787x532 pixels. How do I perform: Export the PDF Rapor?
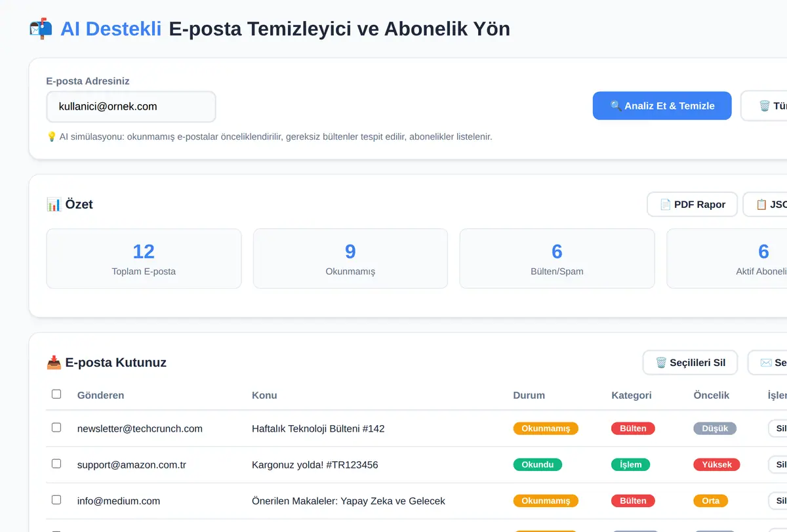(x=692, y=204)
